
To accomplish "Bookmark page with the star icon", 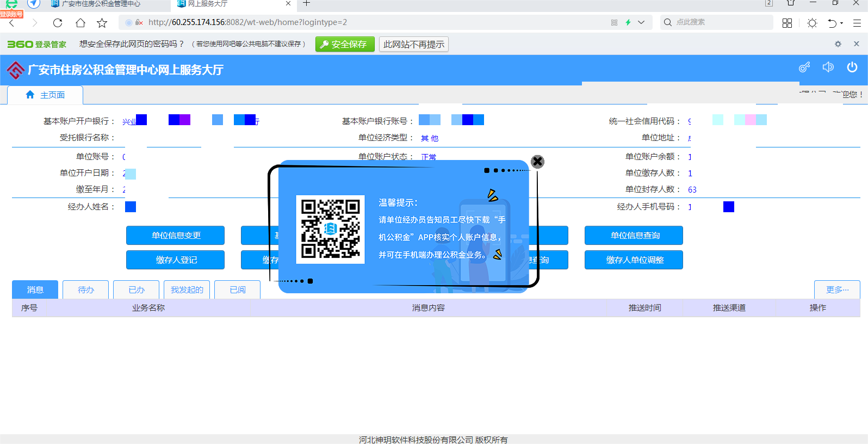I will click(102, 23).
